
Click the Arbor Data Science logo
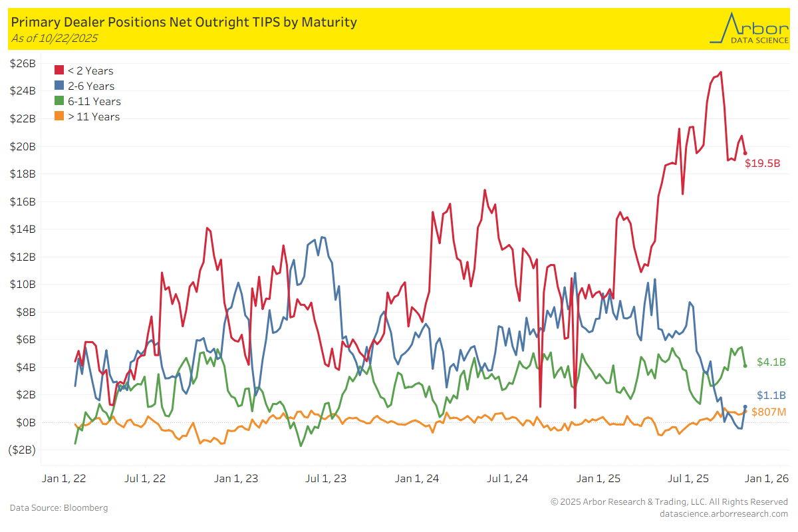click(x=748, y=28)
